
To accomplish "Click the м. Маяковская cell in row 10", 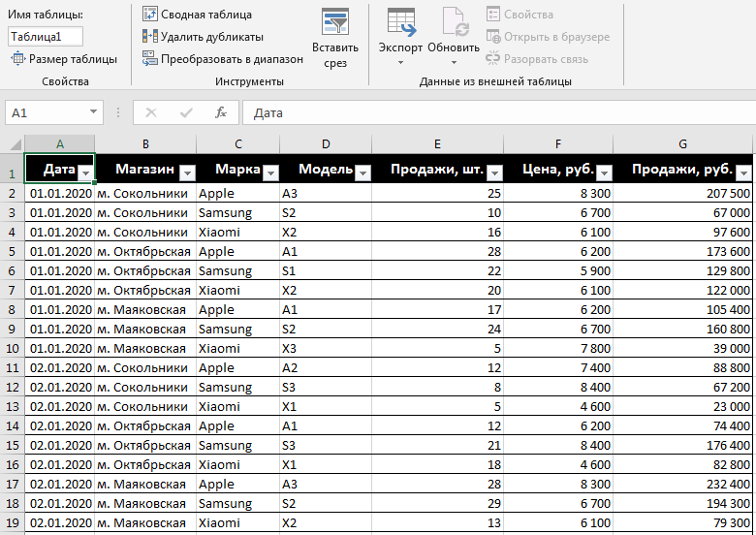I will coord(145,349).
